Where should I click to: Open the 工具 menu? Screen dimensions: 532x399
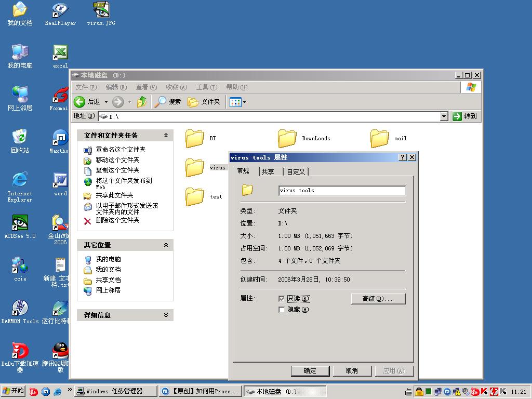(207, 87)
